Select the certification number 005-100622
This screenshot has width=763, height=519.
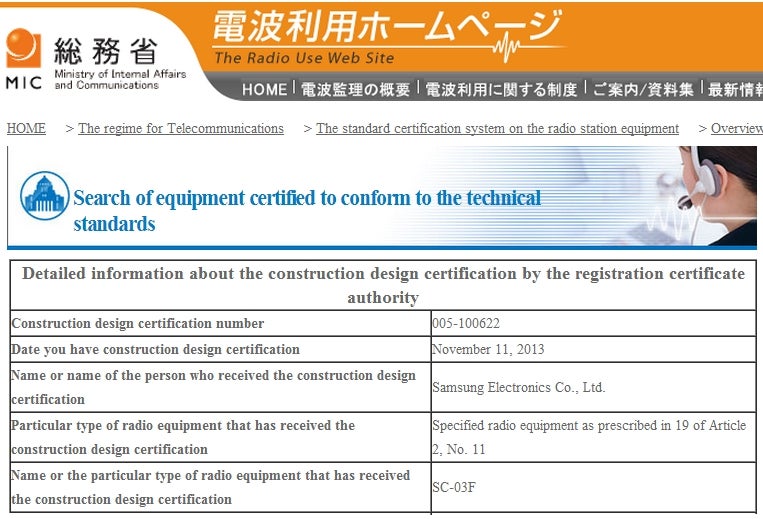466,323
